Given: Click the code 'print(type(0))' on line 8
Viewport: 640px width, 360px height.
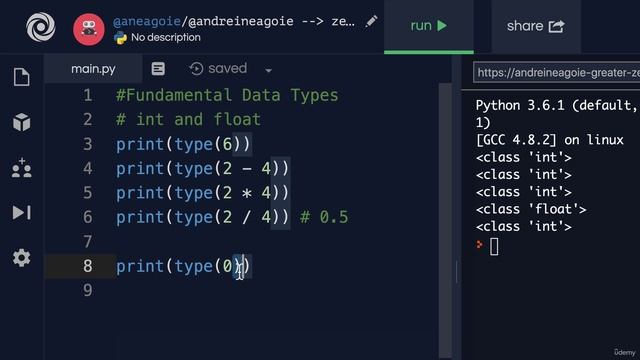Looking at the screenshot, I should point(183,266).
